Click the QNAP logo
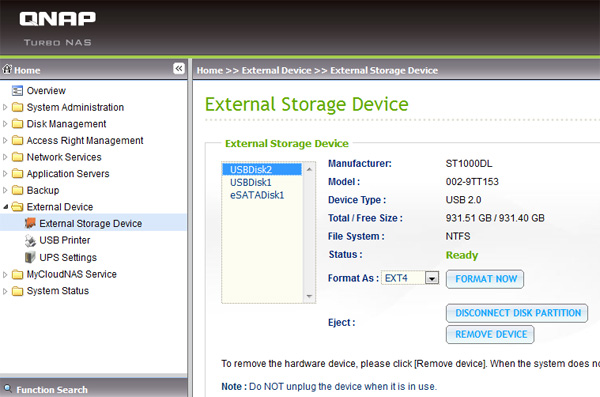Image resolution: width=600 pixels, height=397 pixels. (57, 19)
